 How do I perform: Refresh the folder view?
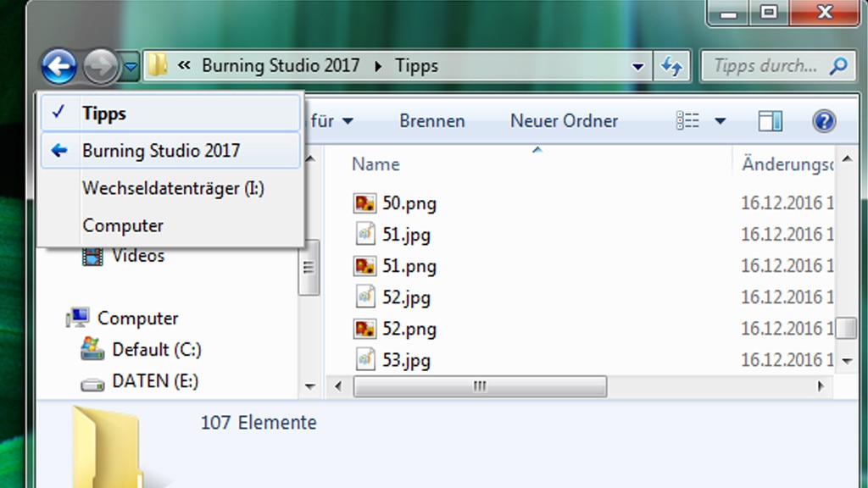point(671,67)
